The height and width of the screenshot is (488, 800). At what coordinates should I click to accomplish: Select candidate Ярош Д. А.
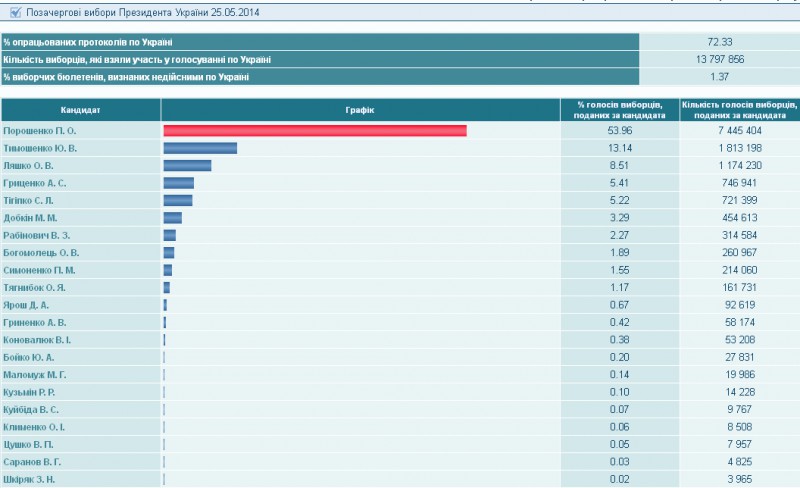26,304
